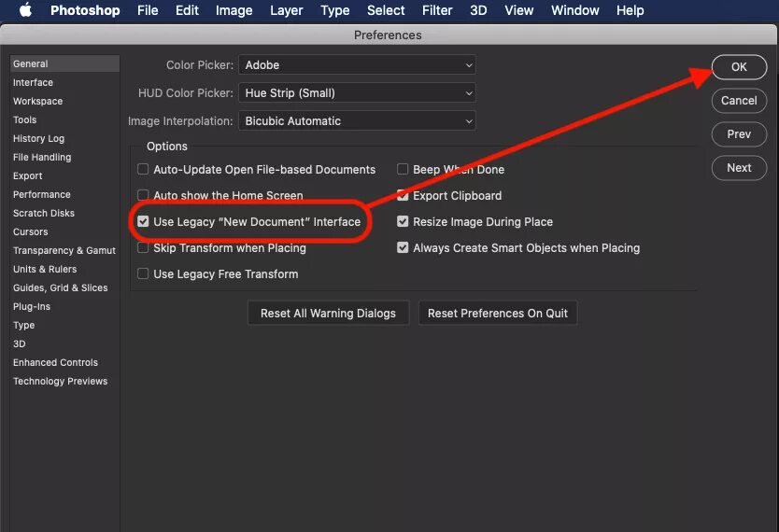Image resolution: width=779 pixels, height=532 pixels.
Task: Expand the HUD Color Picker dropdown
Action: [x=357, y=92]
